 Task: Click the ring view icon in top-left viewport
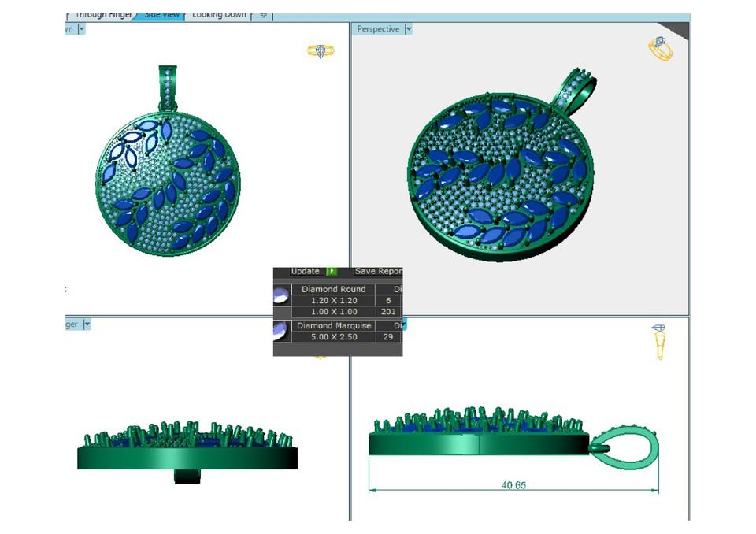(x=320, y=51)
